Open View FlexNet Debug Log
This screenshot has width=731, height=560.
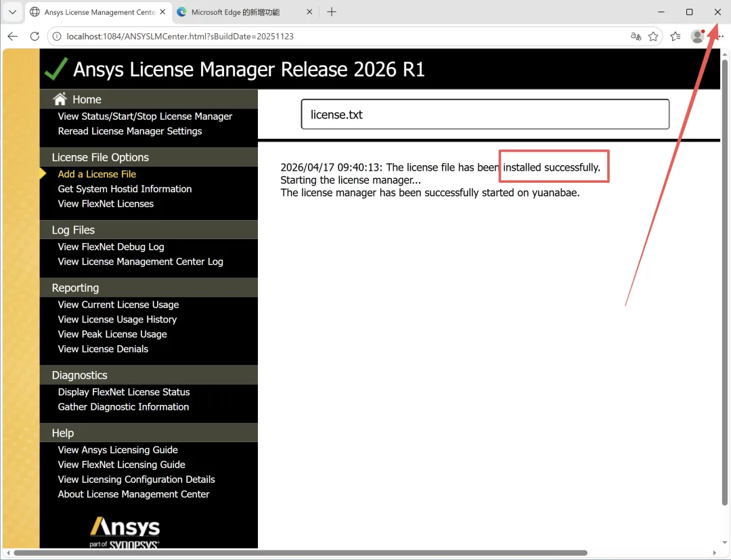tap(111, 246)
